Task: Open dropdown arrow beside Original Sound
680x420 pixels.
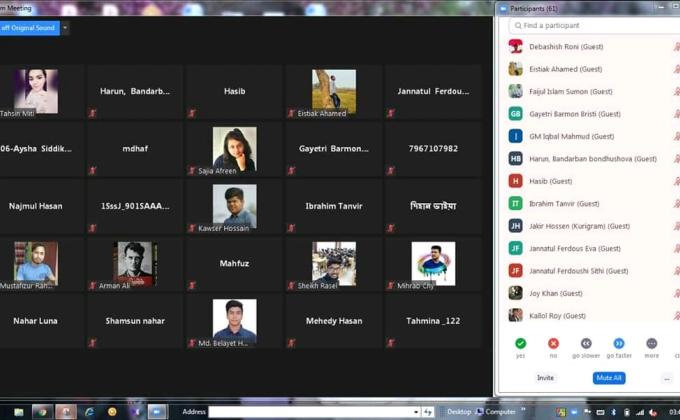Action: tap(65, 28)
